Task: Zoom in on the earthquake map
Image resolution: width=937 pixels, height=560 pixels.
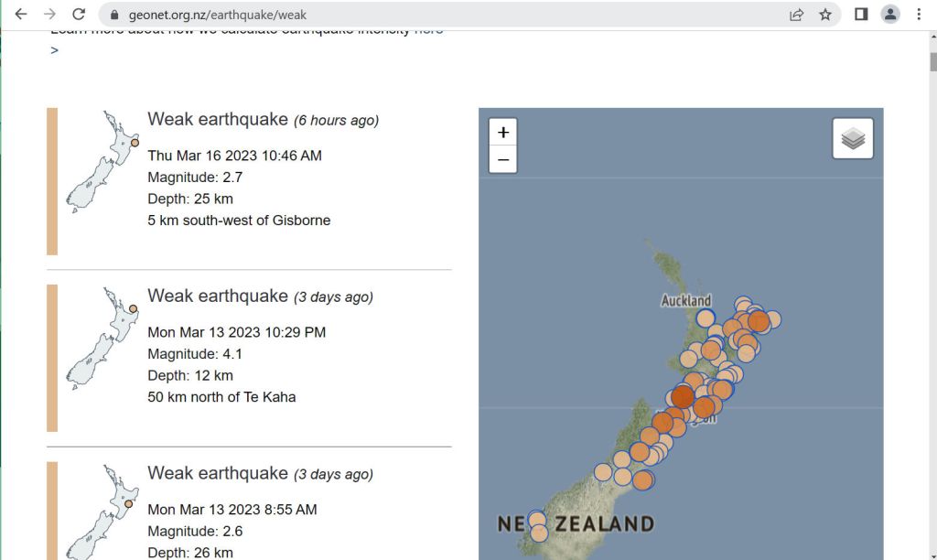Action: point(502,132)
